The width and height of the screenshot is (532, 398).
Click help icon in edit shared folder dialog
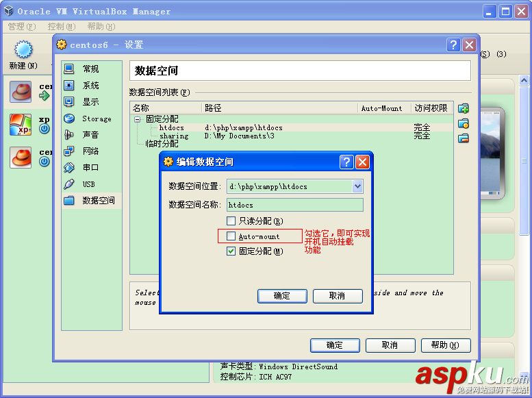[346, 162]
